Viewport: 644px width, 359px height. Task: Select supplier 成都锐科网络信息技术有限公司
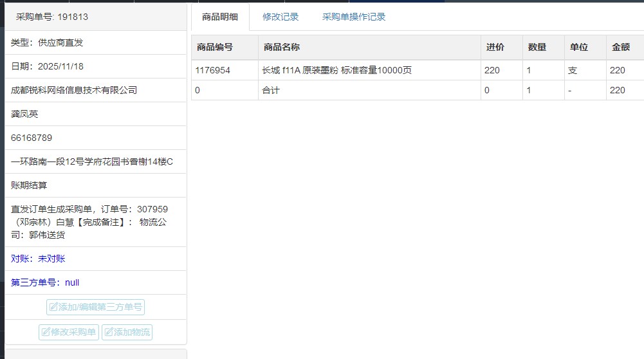[74, 90]
